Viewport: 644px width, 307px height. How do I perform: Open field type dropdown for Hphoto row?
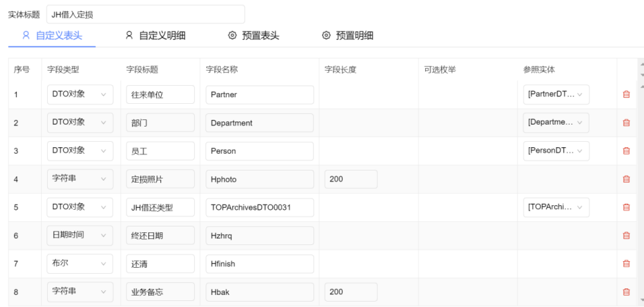click(x=80, y=178)
